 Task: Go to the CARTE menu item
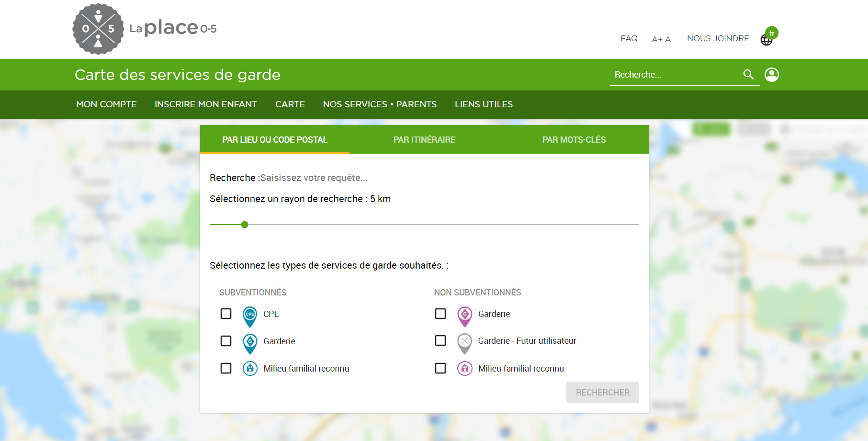pos(290,104)
